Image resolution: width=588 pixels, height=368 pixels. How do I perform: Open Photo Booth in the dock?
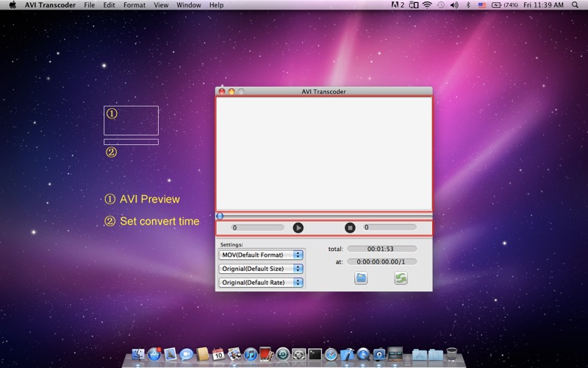coord(266,353)
